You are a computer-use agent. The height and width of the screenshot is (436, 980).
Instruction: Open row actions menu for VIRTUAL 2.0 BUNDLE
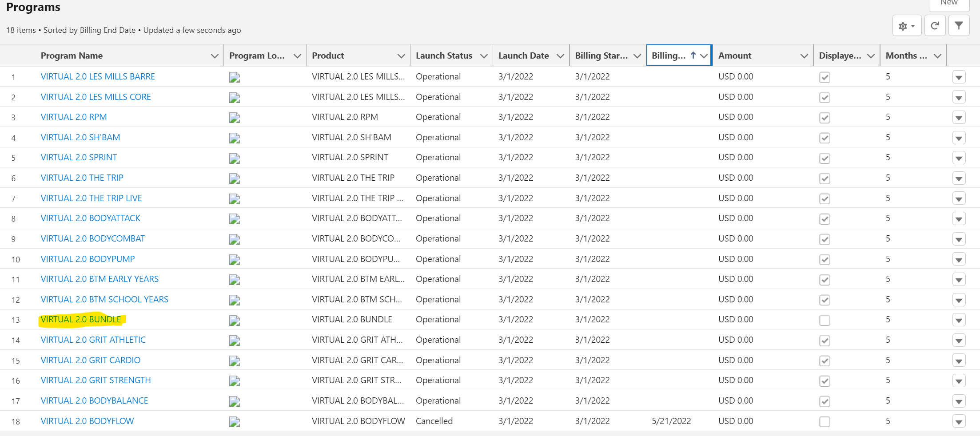click(x=959, y=320)
